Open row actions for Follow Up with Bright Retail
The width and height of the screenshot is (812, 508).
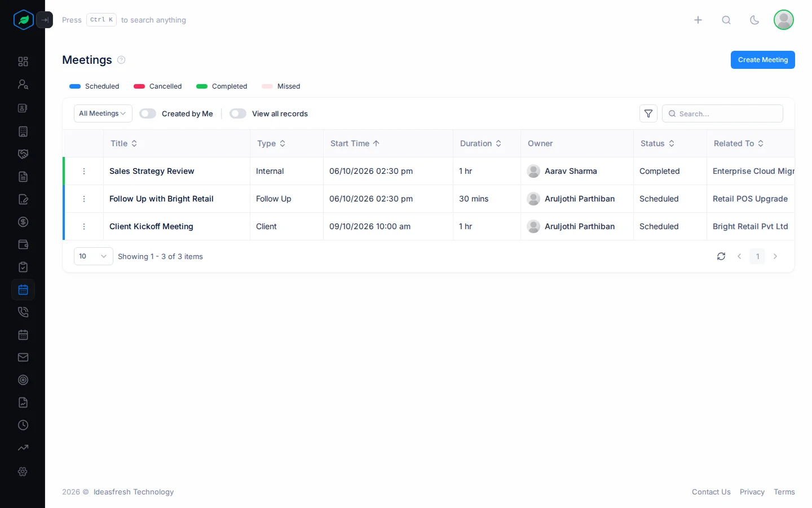tap(84, 199)
